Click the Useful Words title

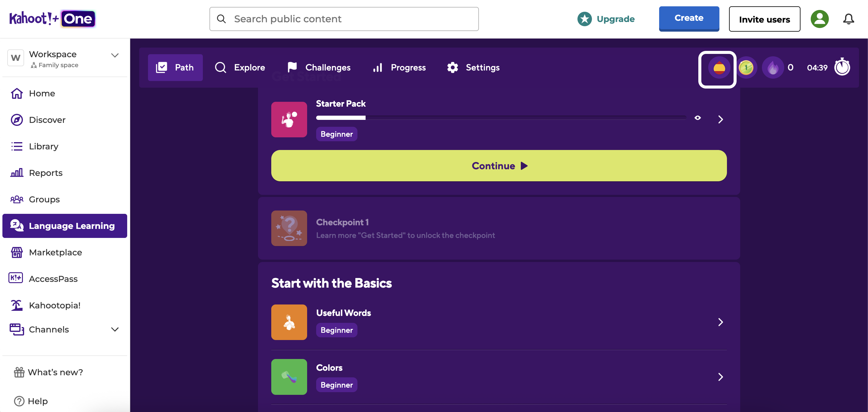tap(343, 313)
